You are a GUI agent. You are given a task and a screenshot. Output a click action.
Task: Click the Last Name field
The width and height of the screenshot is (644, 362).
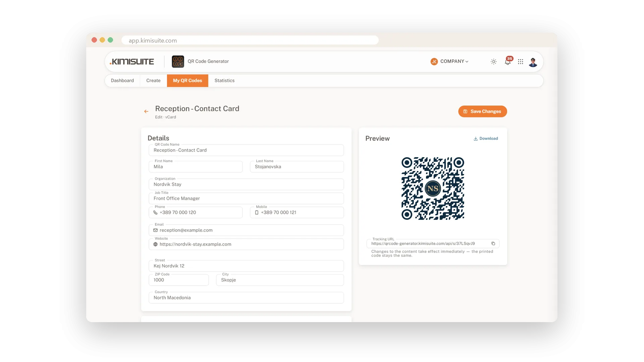click(297, 167)
